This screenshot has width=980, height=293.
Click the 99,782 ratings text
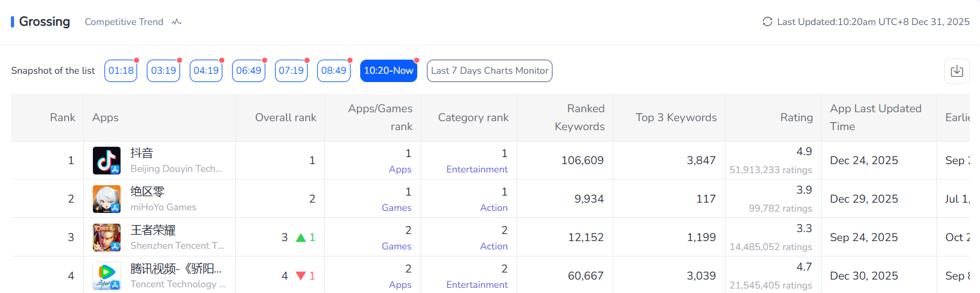point(780,208)
